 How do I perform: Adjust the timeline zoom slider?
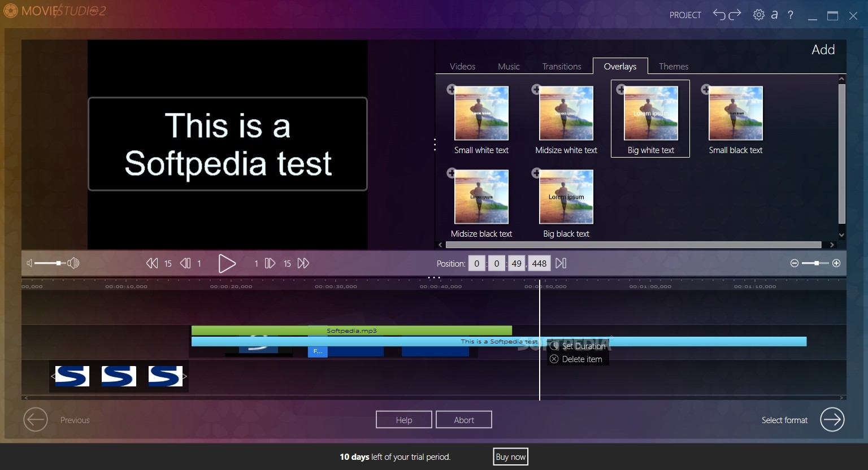pos(815,263)
